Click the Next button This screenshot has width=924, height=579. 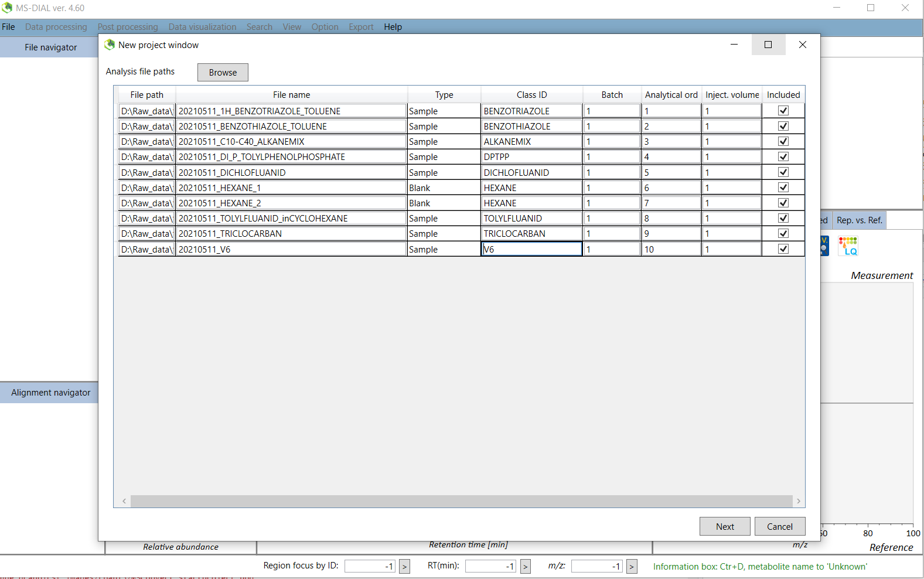725,526
